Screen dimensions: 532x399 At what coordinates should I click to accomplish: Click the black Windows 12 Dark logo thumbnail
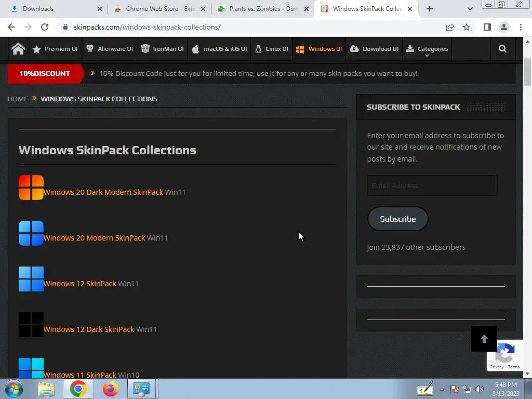[31, 325]
